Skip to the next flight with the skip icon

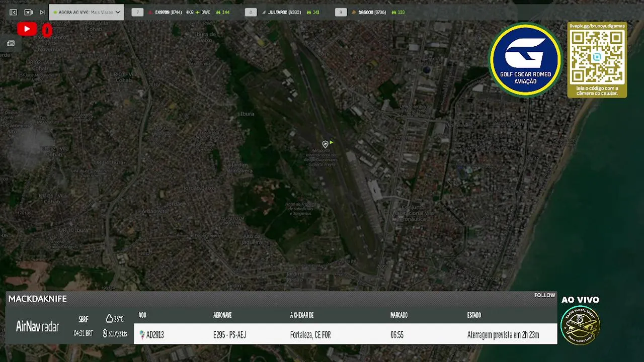42,12
